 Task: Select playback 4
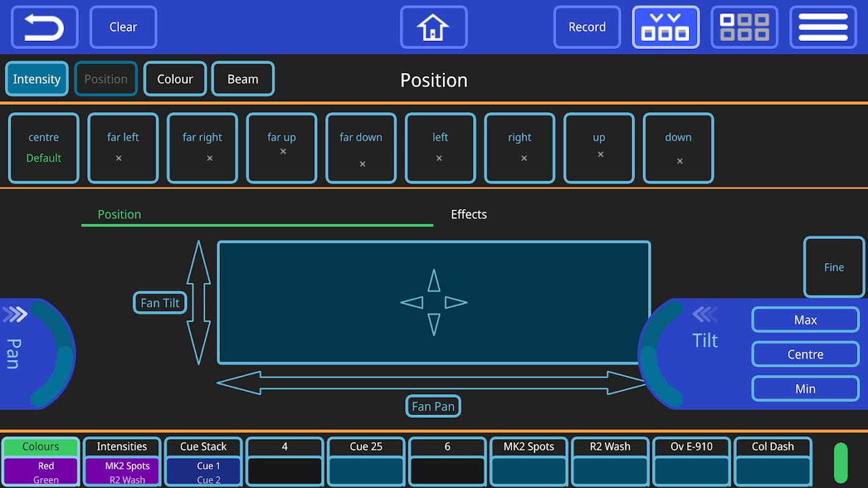[284, 462]
